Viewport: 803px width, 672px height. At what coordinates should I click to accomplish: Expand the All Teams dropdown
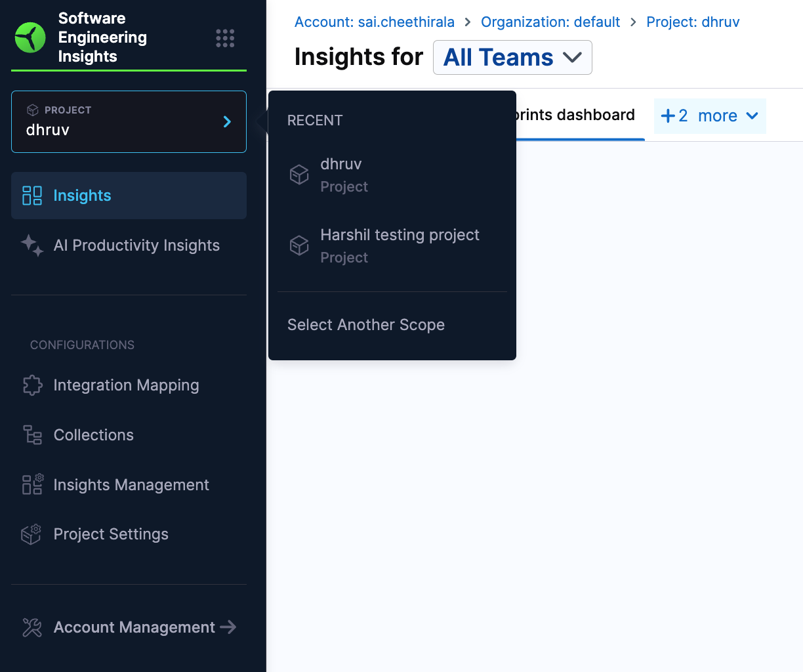[512, 58]
